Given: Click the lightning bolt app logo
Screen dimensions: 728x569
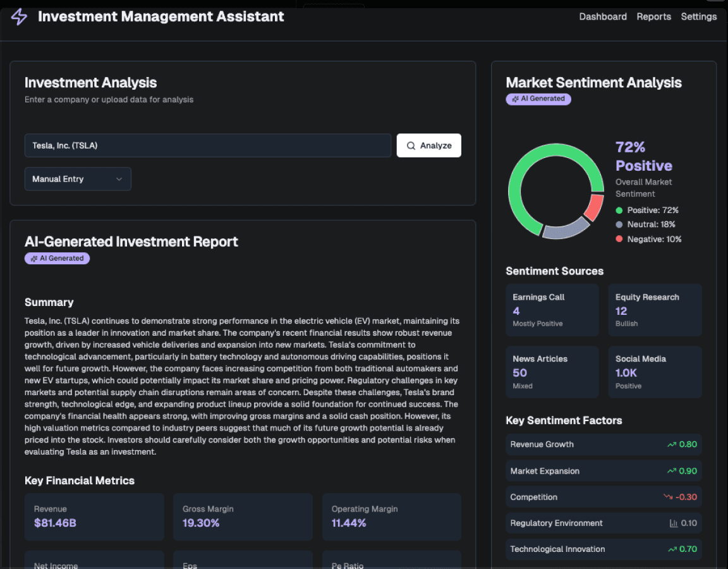Looking at the screenshot, I should pos(19,16).
